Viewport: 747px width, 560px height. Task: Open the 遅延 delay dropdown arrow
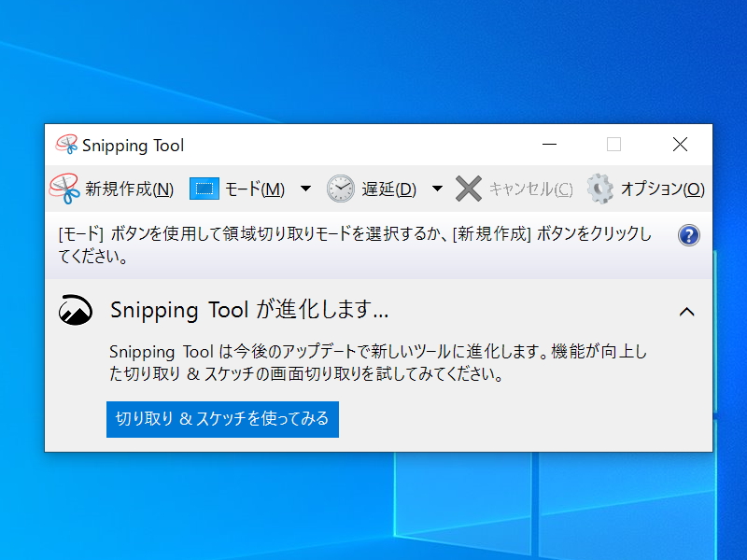pyautogui.click(x=437, y=188)
